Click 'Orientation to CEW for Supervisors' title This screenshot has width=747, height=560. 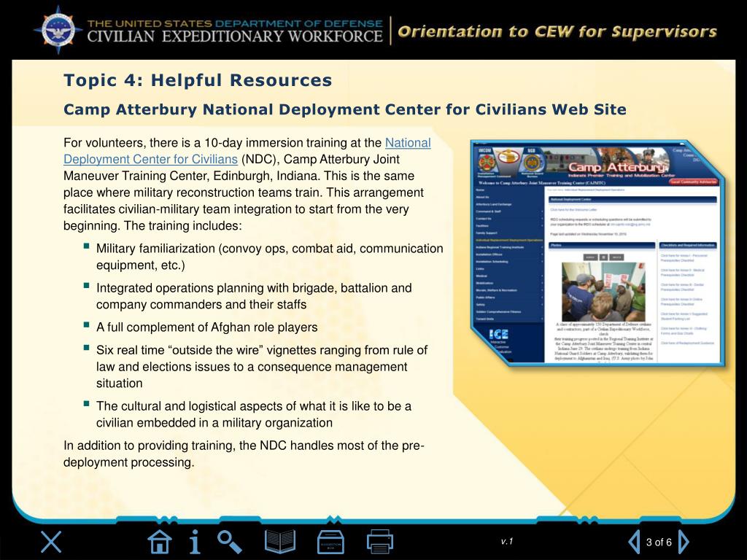(x=557, y=32)
